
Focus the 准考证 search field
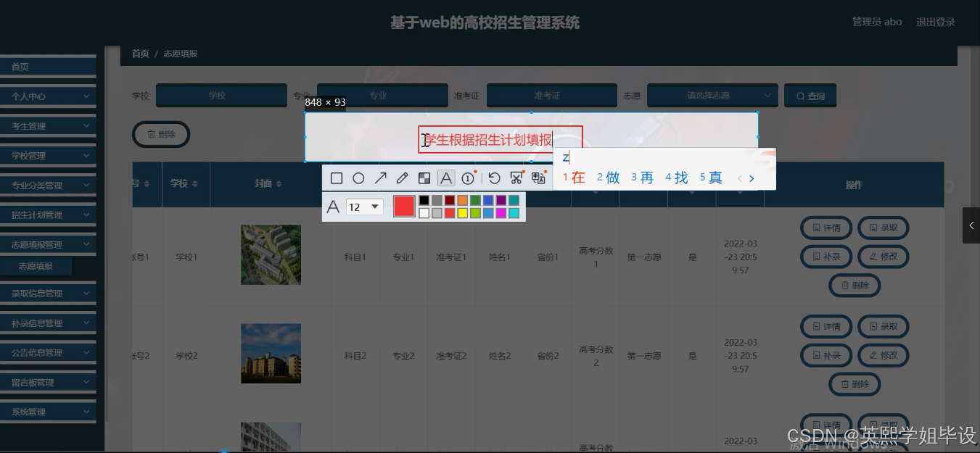(551, 96)
